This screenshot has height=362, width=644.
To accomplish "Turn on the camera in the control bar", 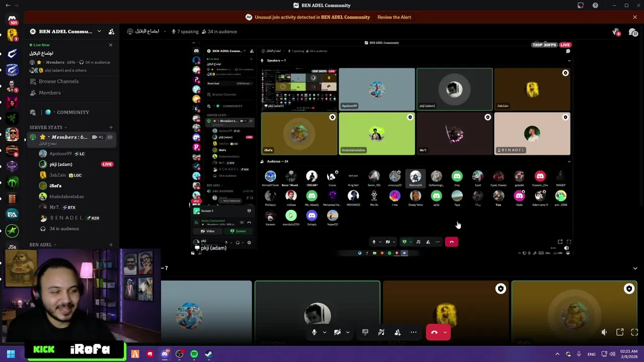I will coord(337,332).
